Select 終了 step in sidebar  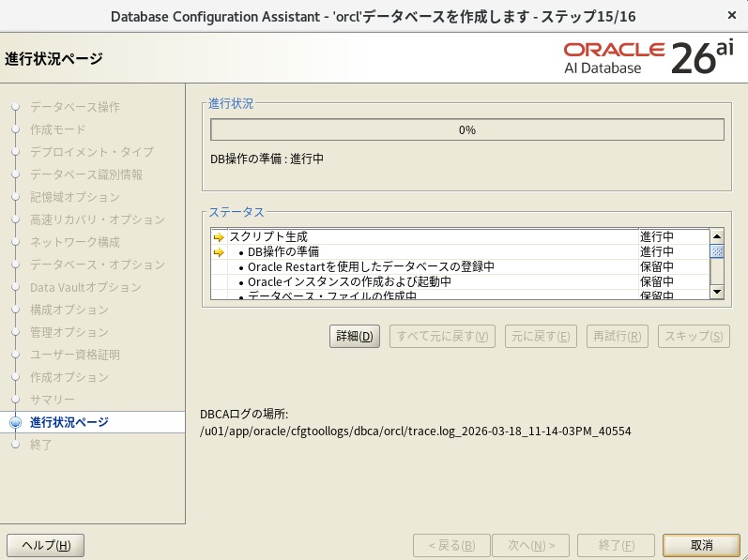41,445
